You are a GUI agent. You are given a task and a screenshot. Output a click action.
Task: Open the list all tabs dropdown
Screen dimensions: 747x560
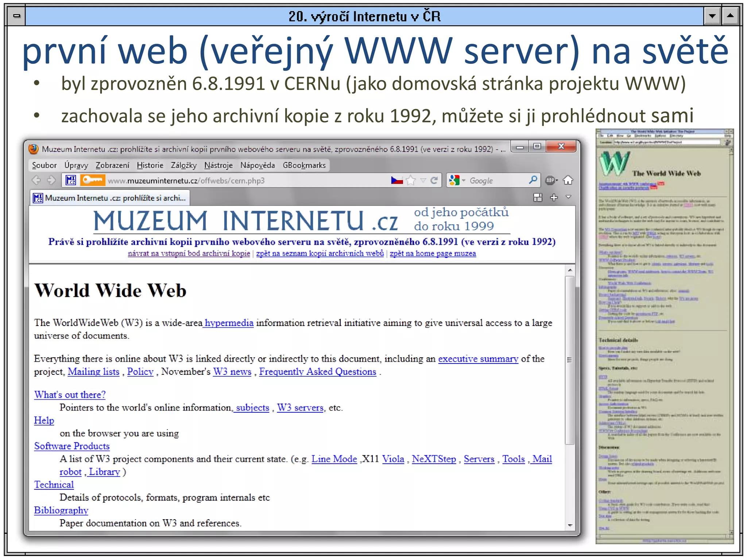tap(568, 197)
